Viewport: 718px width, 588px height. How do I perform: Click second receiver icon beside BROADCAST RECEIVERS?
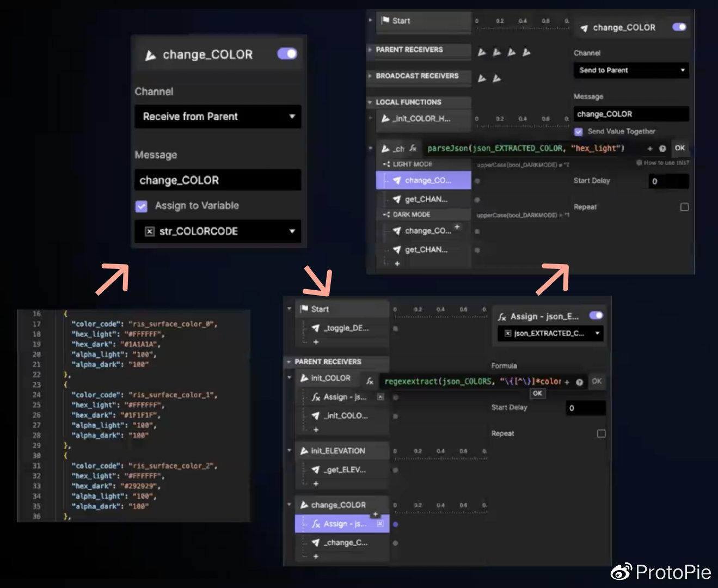pyautogui.click(x=496, y=78)
